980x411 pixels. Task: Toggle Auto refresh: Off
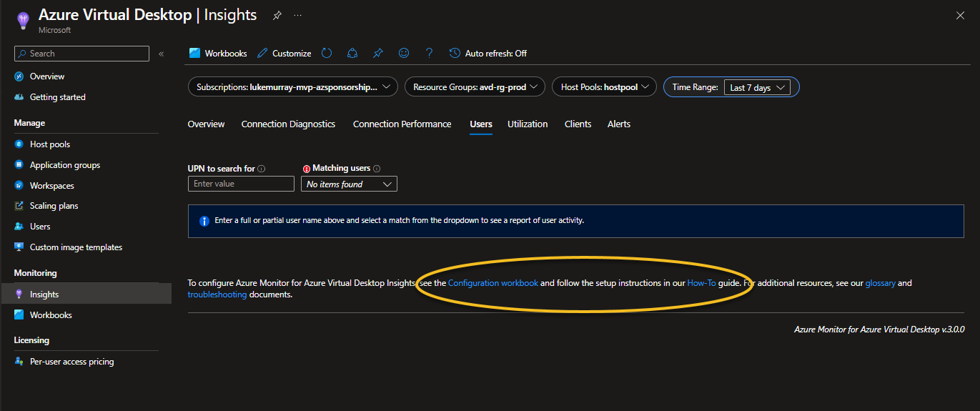pos(488,53)
